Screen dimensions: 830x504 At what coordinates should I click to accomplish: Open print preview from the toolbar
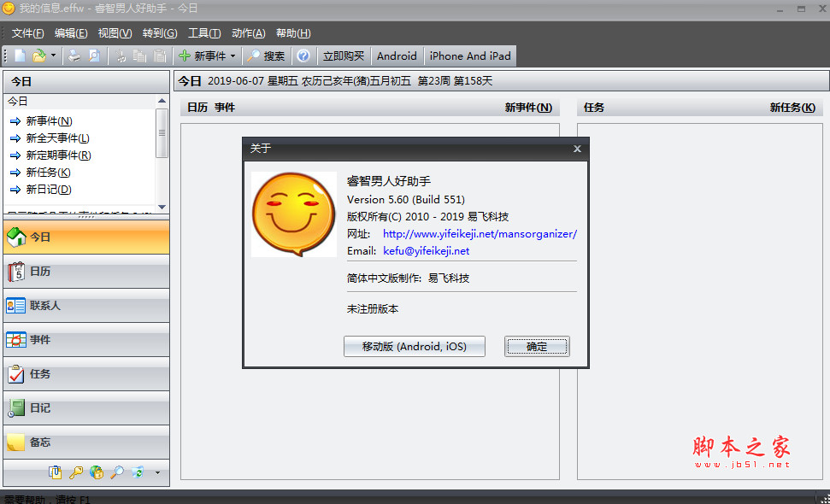(94, 56)
